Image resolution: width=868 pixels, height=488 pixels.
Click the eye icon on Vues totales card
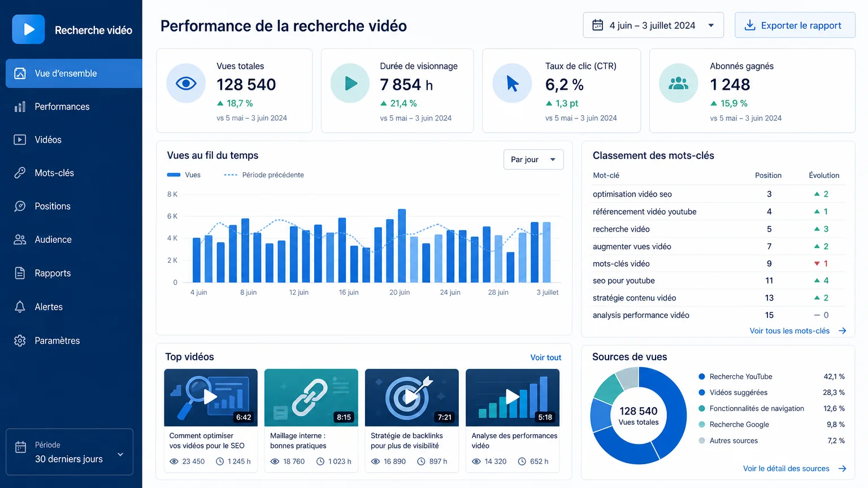point(186,84)
